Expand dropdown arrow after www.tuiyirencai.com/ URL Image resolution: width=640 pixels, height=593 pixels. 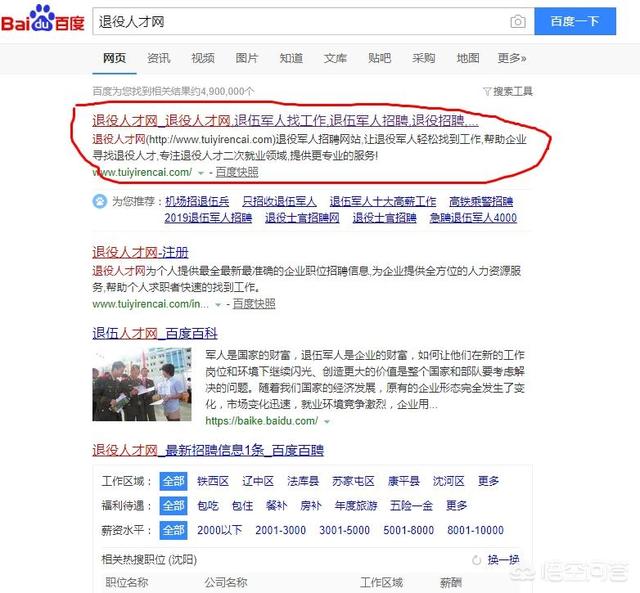pos(200,173)
